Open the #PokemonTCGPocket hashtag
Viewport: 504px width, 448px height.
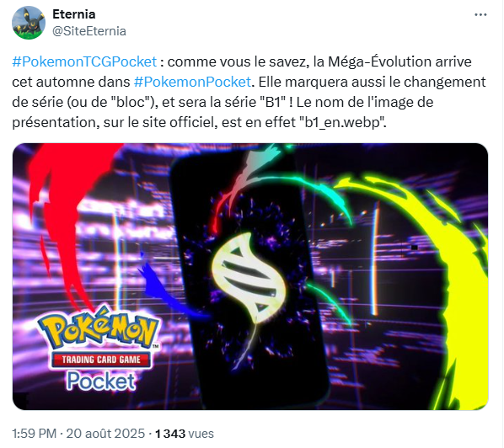[x=84, y=61]
